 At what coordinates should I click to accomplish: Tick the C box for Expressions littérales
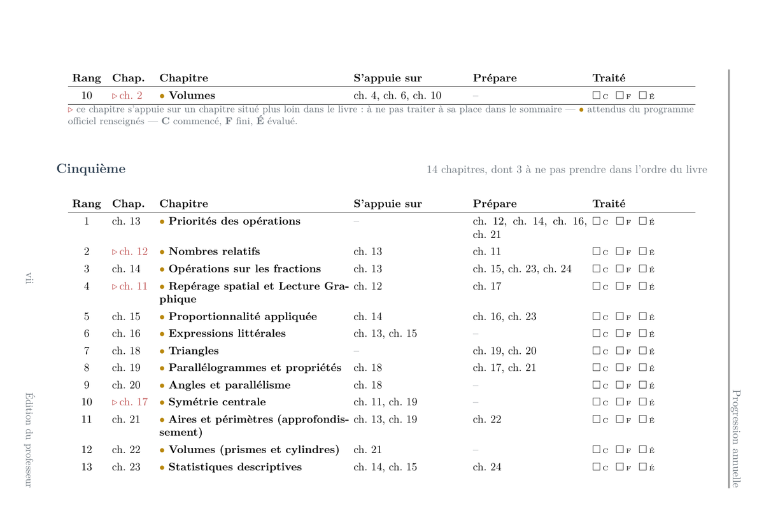pyautogui.click(x=596, y=333)
